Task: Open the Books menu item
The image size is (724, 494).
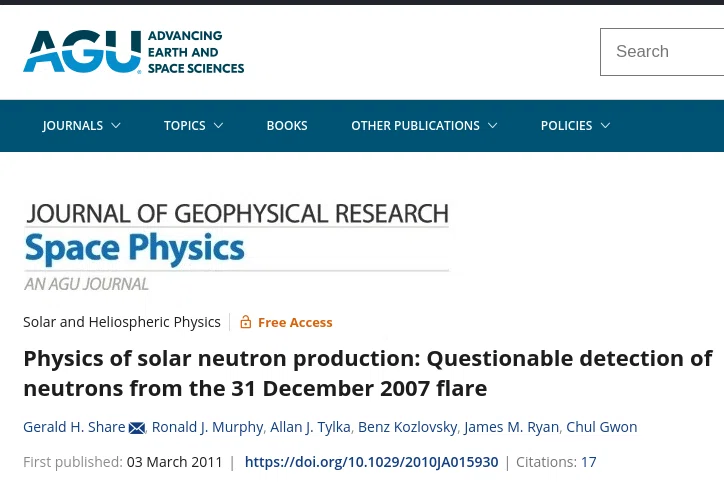Action: coord(287,126)
